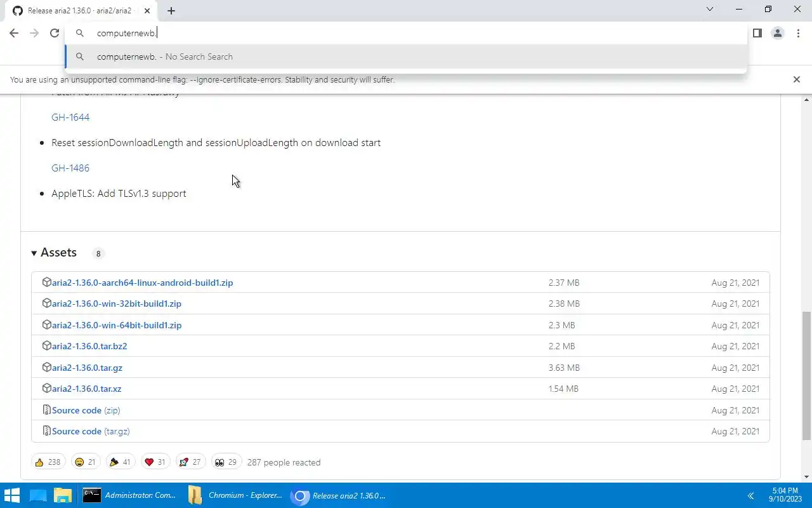Download Source code (tar.gz)
Viewport: 812px width, 508px height.
[x=91, y=431]
